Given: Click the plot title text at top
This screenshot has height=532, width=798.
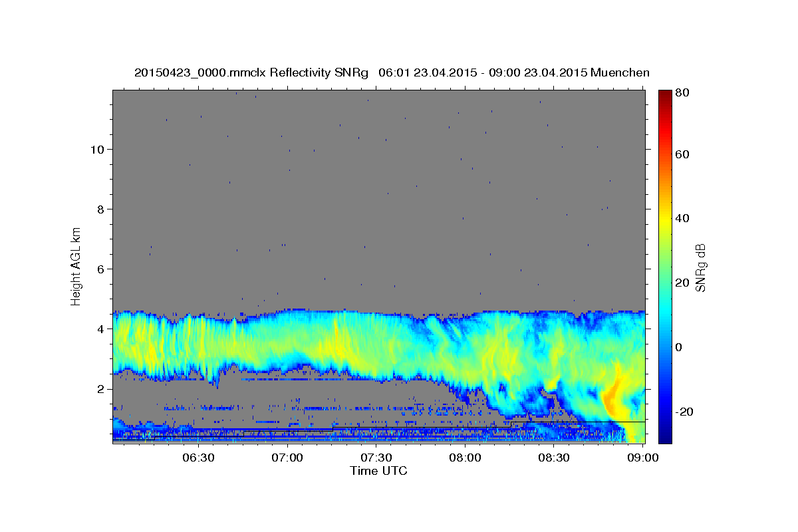Looking at the screenshot, I should click(392, 72).
